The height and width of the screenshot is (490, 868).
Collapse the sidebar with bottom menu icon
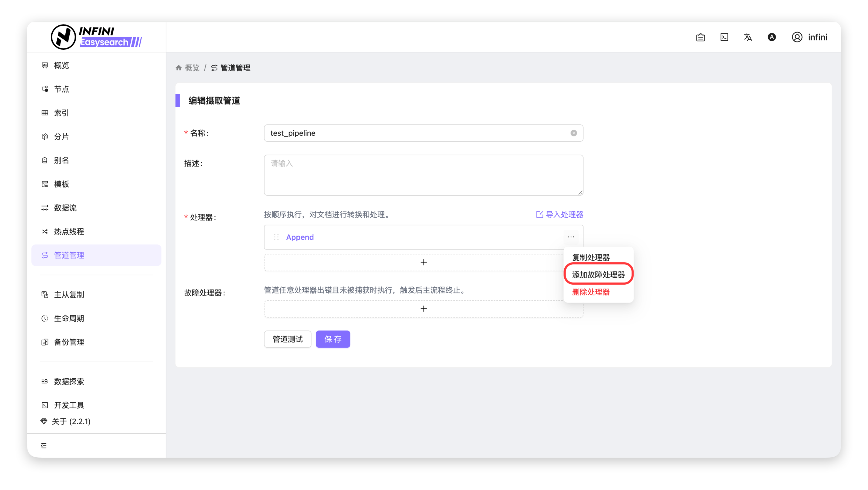pos(44,445)
